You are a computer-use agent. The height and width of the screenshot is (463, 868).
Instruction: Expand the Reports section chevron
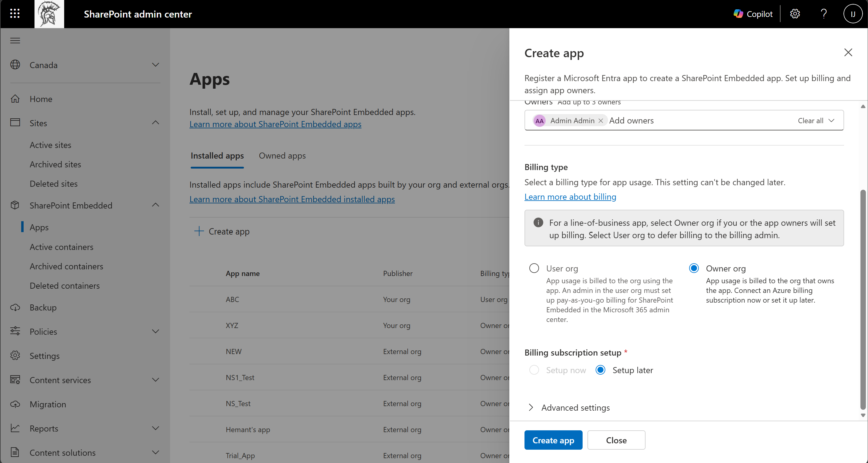click(155, 428)
